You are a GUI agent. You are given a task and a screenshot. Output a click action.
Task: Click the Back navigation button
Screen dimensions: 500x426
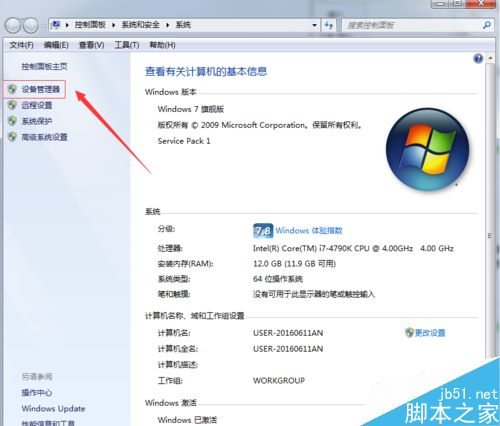click(x=13, y=25)
